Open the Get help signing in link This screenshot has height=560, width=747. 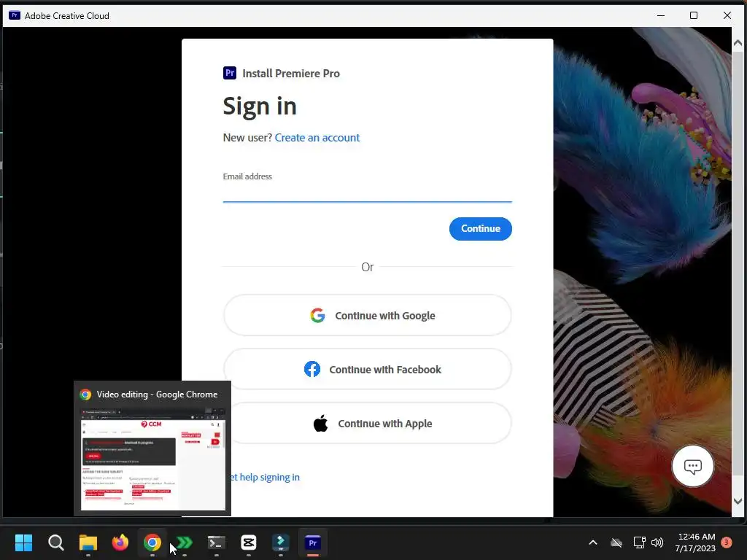(x=266, y=477)
